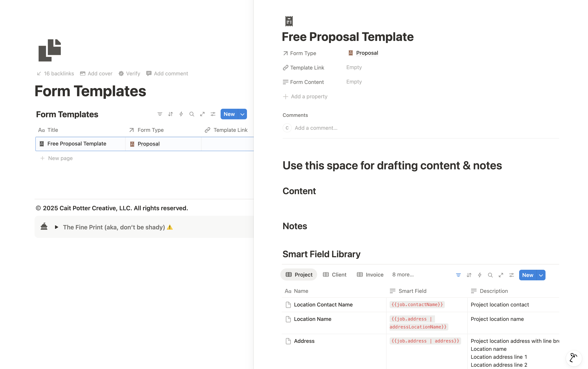Click the {{job.address | address}} code cell
The width and height of the screenshot is (588, 369).
tap(425, 341)
